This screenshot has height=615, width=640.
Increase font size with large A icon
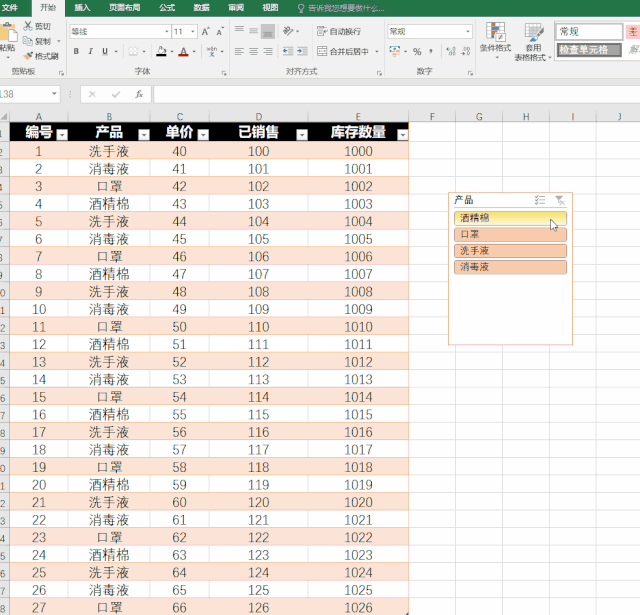205,31
